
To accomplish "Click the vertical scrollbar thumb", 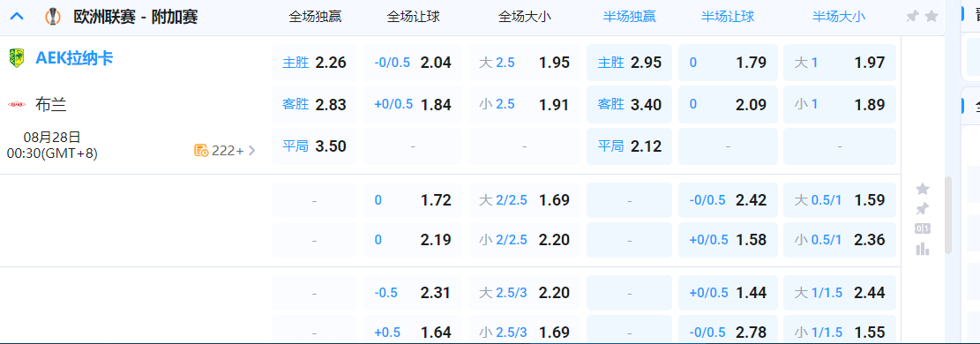I will [948, 214].
